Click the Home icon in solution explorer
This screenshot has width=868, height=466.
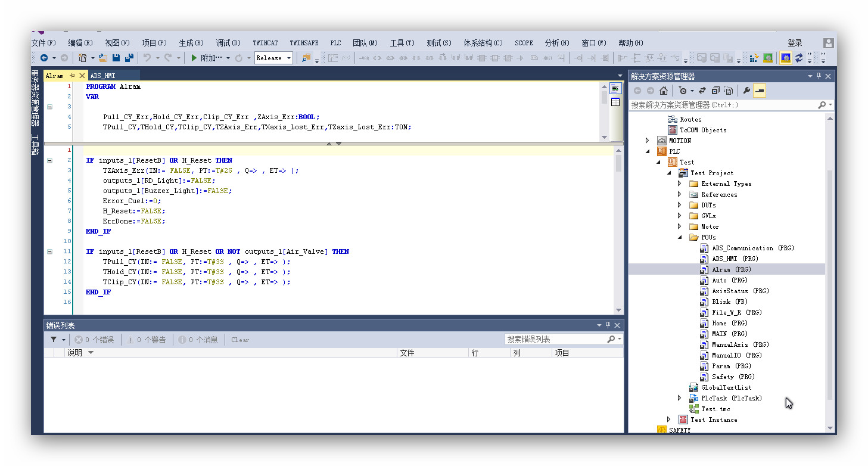coord(664,91)
